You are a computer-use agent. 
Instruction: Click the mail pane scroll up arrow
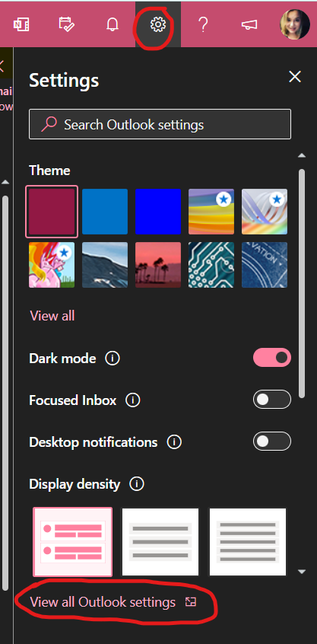(x=5, y=181)
